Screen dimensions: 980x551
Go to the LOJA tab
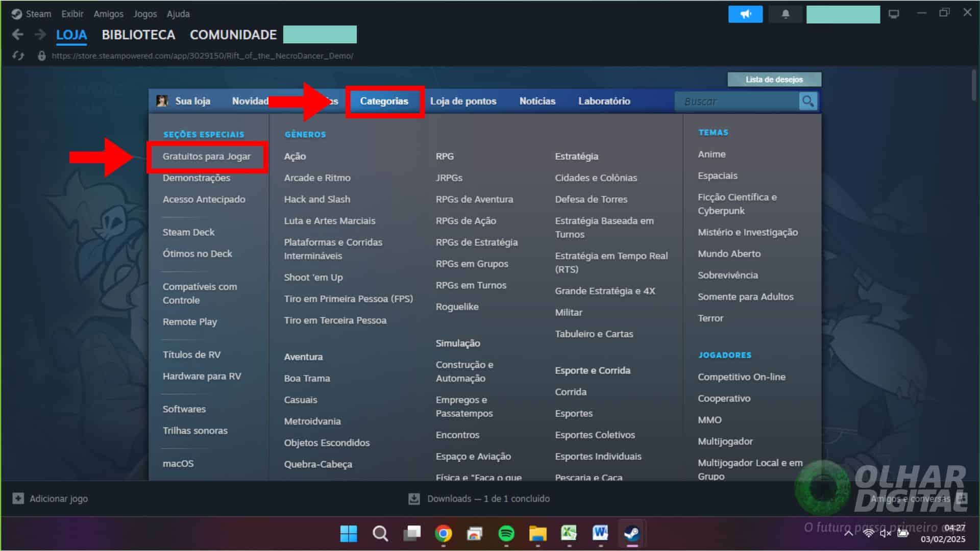click(71, 35)
